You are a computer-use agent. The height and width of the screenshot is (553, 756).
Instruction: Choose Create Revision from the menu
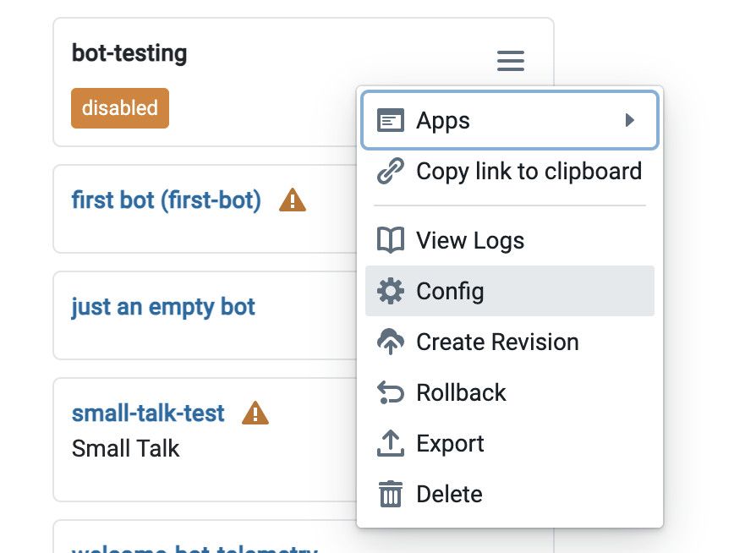(497, 342)
